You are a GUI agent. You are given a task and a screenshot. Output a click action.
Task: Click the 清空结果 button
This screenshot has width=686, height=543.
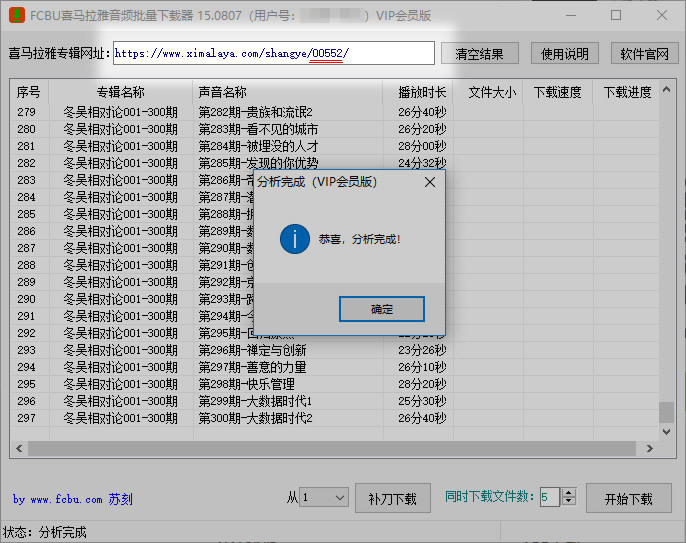(x=480, y=54)
